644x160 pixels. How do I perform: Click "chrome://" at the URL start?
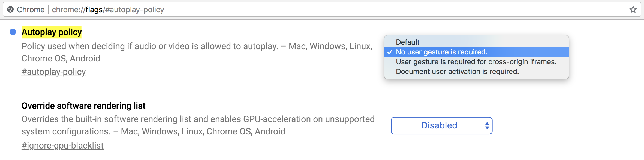coord(68,10)
